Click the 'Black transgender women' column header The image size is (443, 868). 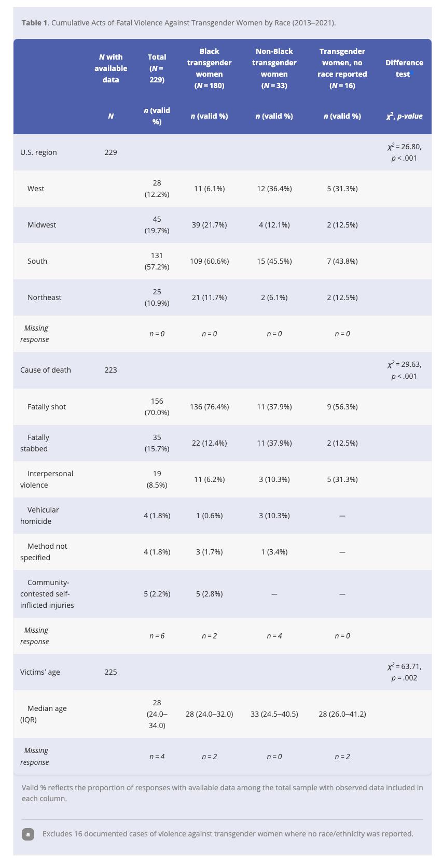coord(210,68)
